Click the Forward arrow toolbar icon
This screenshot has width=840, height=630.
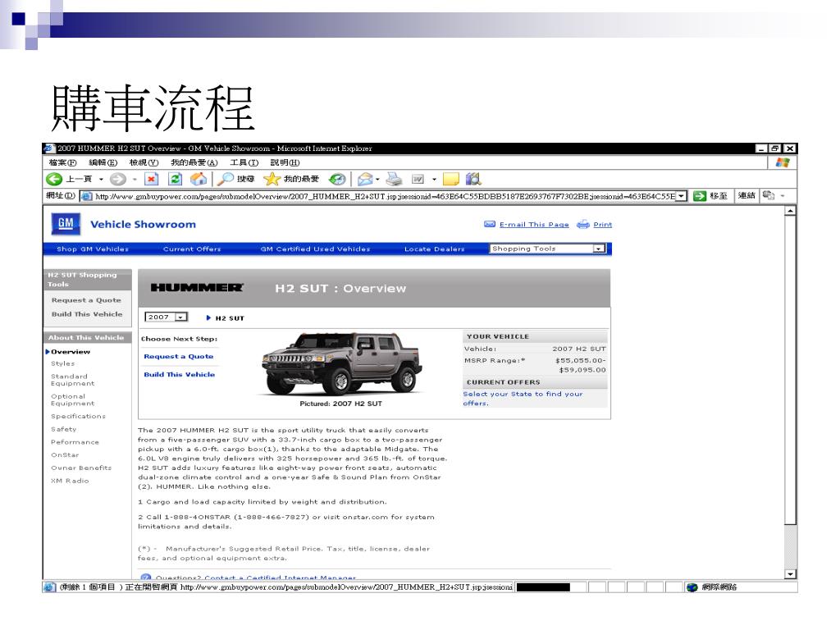click(118, 179)
